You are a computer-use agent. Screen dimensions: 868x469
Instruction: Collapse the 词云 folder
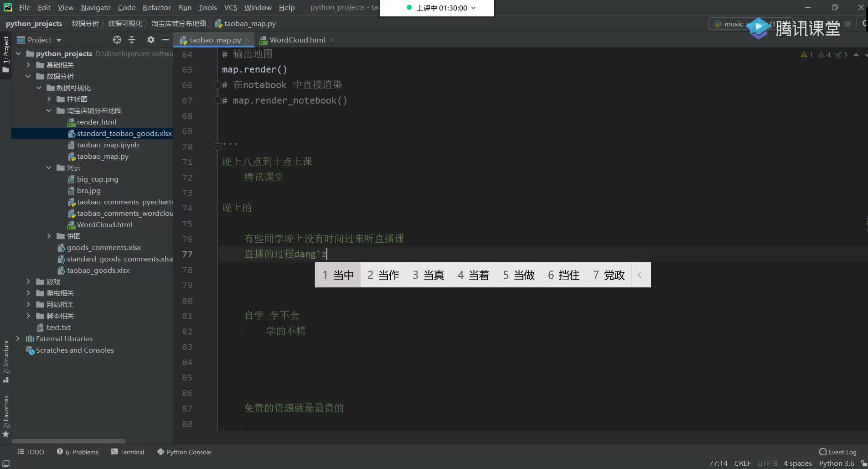(49, 167)
